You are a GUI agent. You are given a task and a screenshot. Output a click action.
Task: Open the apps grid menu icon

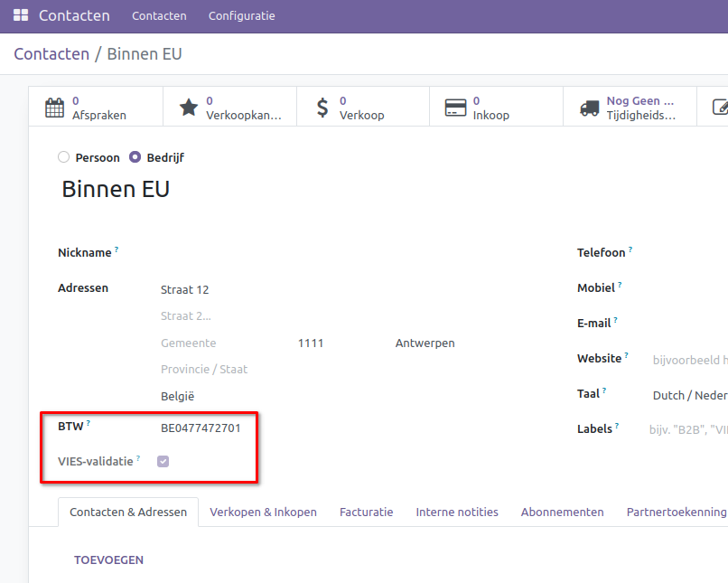(21, 16)
